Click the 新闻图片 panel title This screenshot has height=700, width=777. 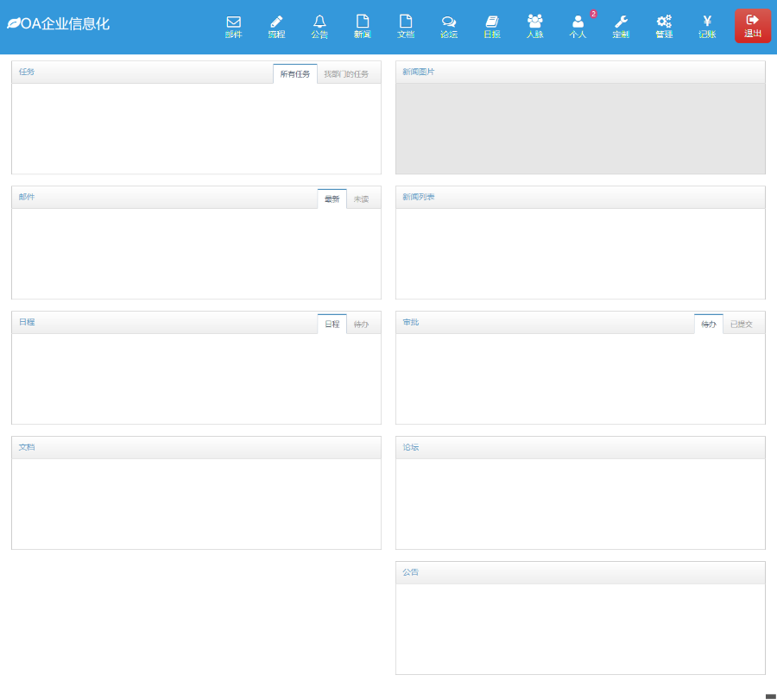418,72
